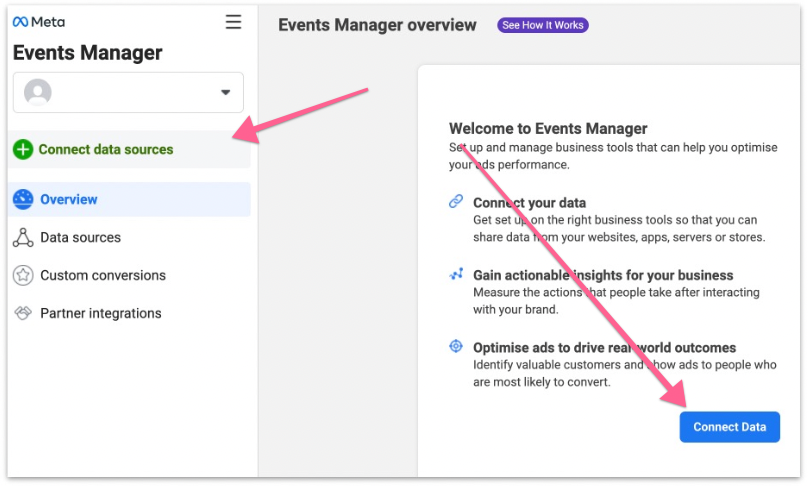Click the account profile avatar
This screenshot has height=486, width=808.
(x=38, y=93)
